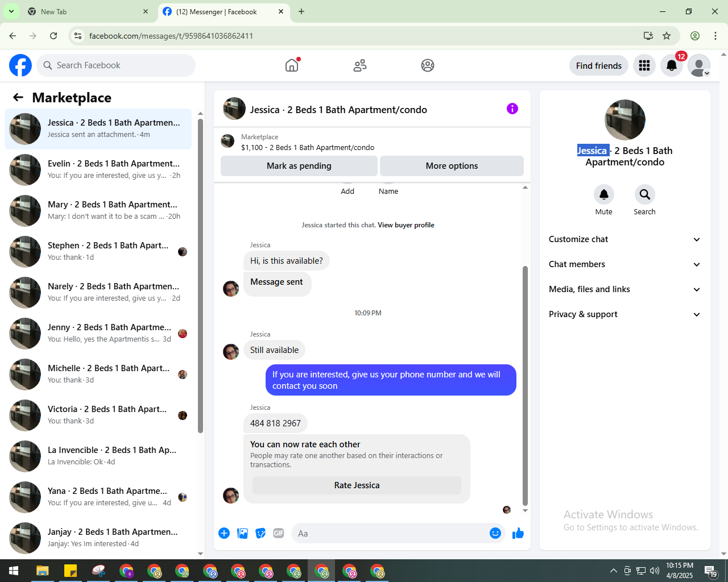Open Jenny's conversation
The width and height of the screenshot is (728, 582).
(x=98, y=333)
